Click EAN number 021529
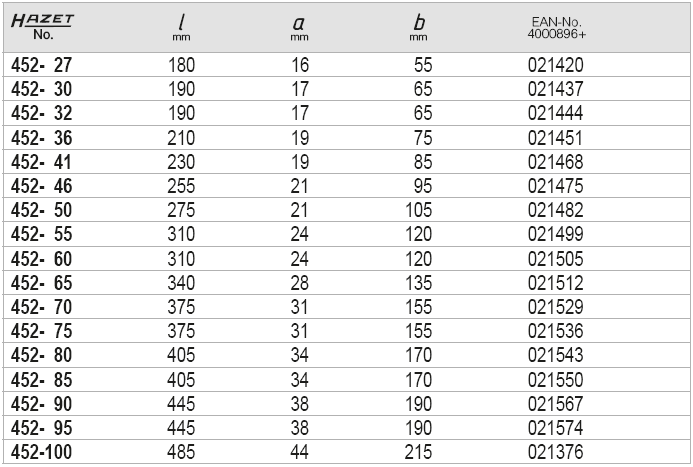This screenshot has height=467, width=693. (x=556, y=307)
